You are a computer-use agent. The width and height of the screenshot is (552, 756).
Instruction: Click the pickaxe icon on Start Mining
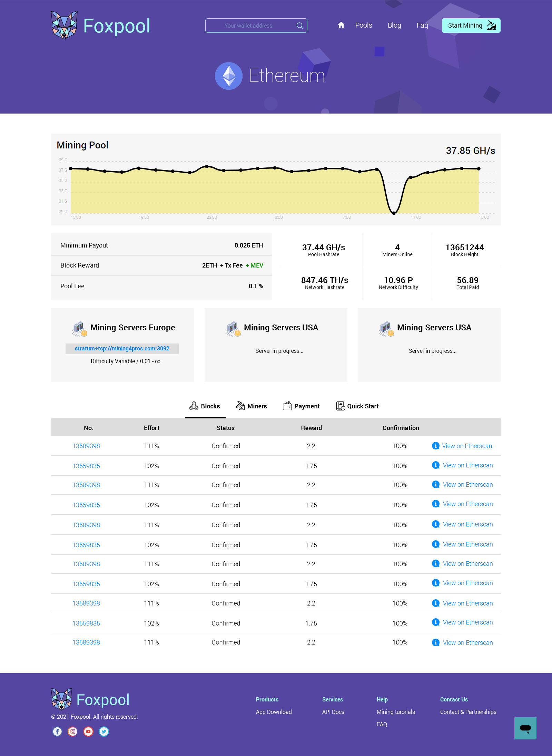[491, 26]
